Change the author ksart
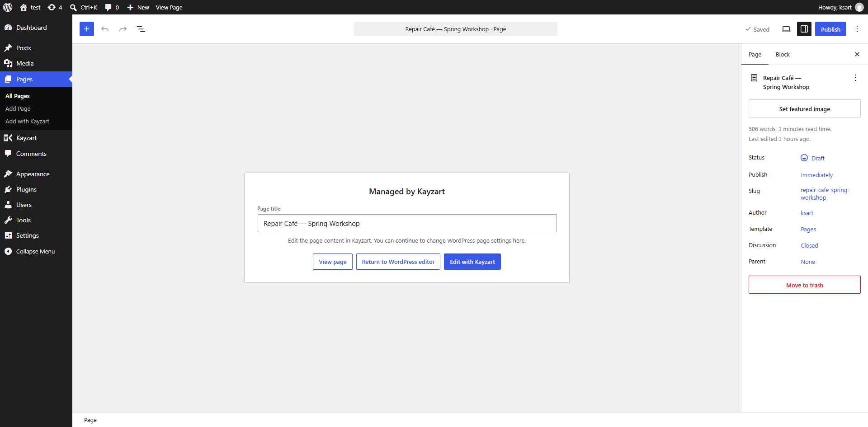The image size is (868, 427). pos(807,213)
